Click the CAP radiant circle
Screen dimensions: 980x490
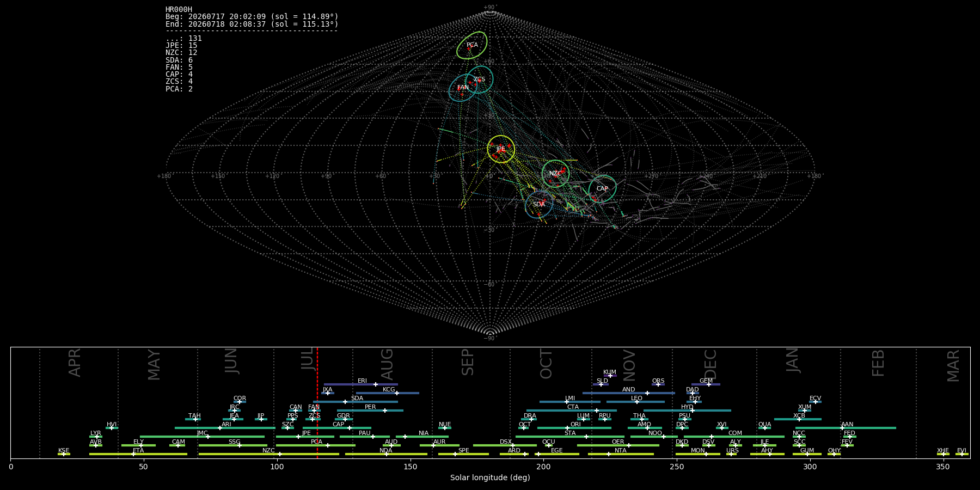point(602,189)
